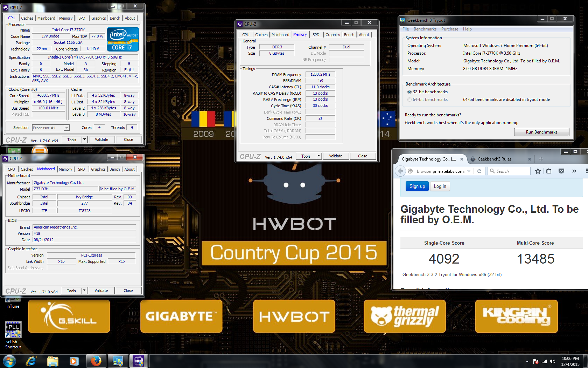Click Tools button in CPU window
The width and height of the screenshot is (588, 368).
click(72, 139)
